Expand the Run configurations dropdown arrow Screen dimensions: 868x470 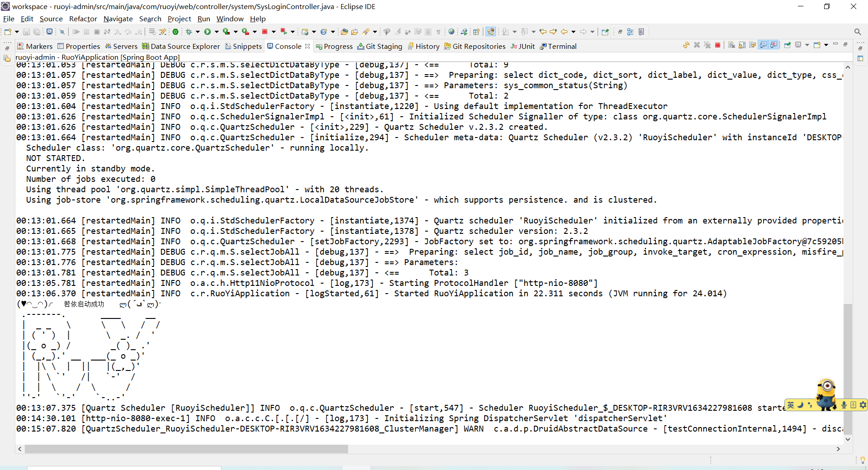(x=217, y=32)
